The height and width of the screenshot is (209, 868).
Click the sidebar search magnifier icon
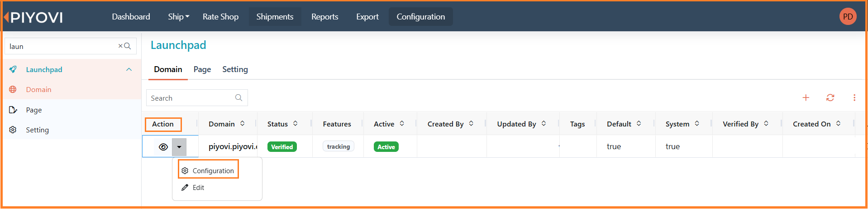(128, 46)
